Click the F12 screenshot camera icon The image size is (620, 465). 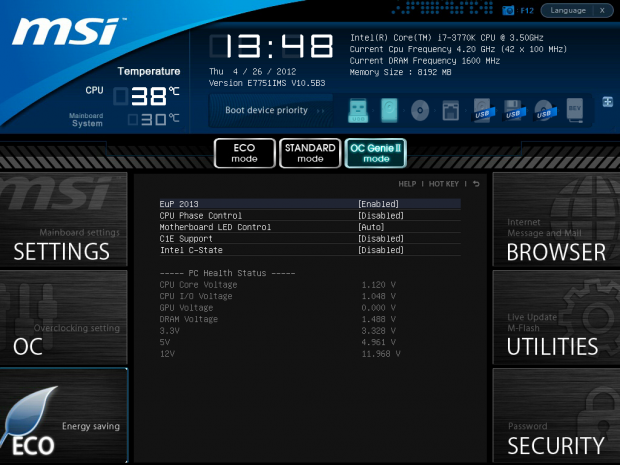(x=508, y=11)
